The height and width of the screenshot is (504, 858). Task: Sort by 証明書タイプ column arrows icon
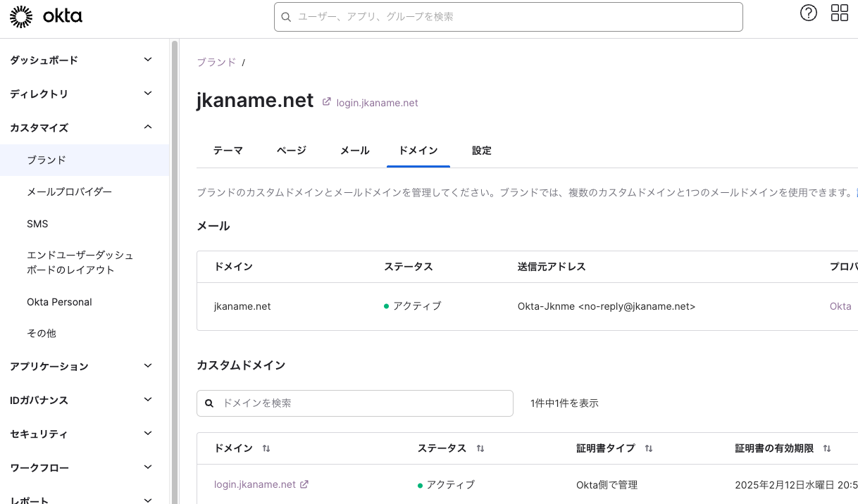pos(649,448)
